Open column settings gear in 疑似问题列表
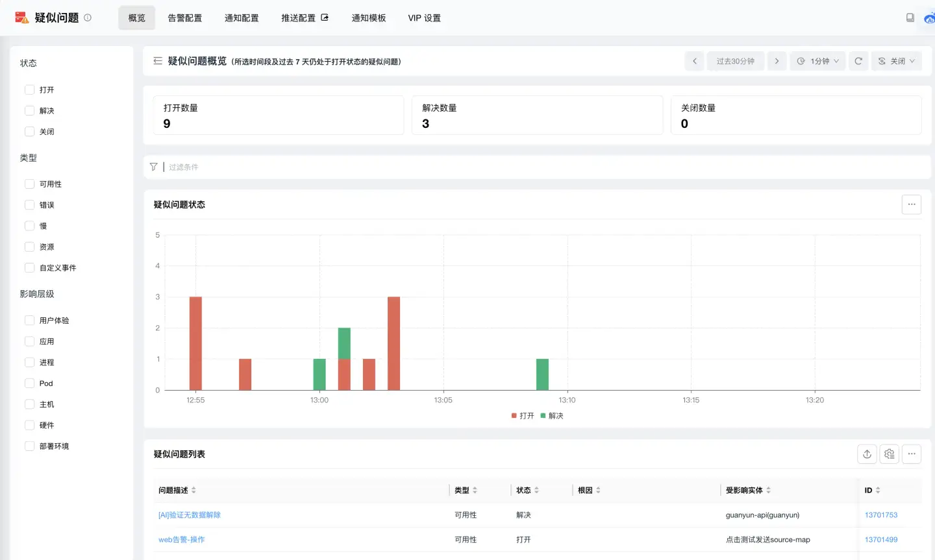This screenshot has height=560, width=935. point(889,454)
